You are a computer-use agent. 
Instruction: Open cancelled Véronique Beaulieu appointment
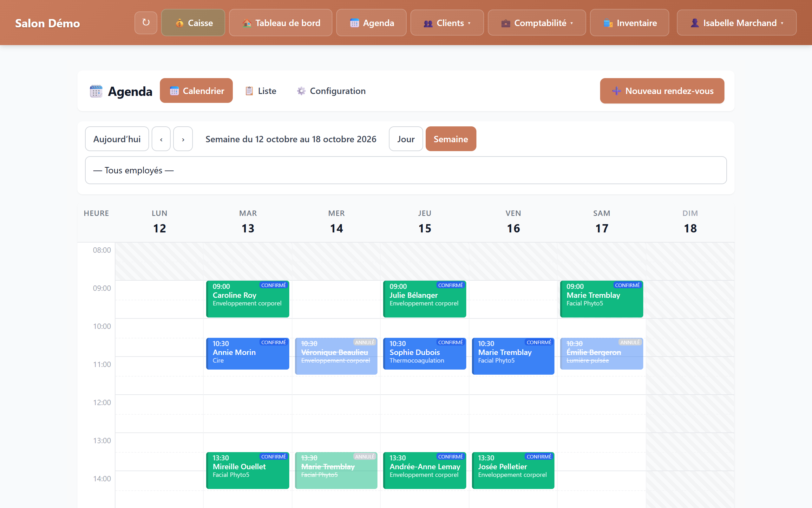point(336,356)
